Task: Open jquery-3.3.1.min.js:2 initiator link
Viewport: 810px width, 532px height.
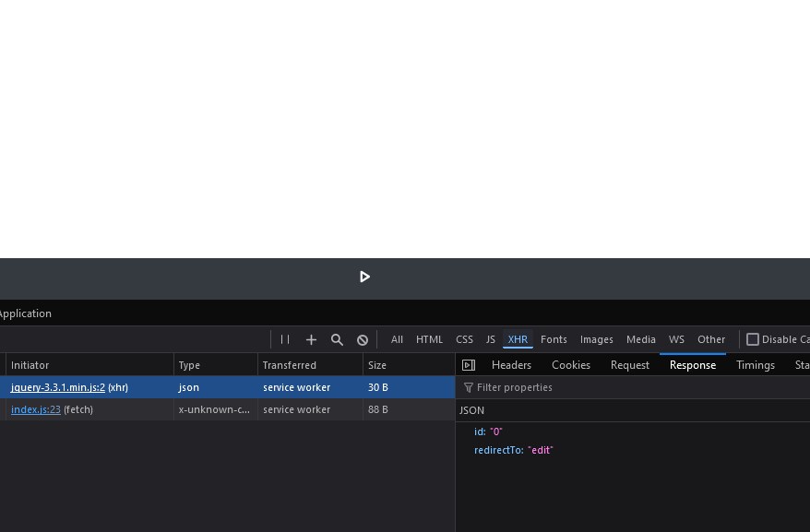Action: pos(57,387)
